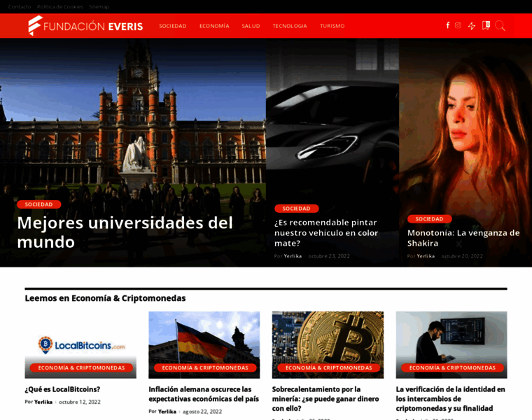
Task: Open the Sociedad menu item
Action: click(173, 26)
